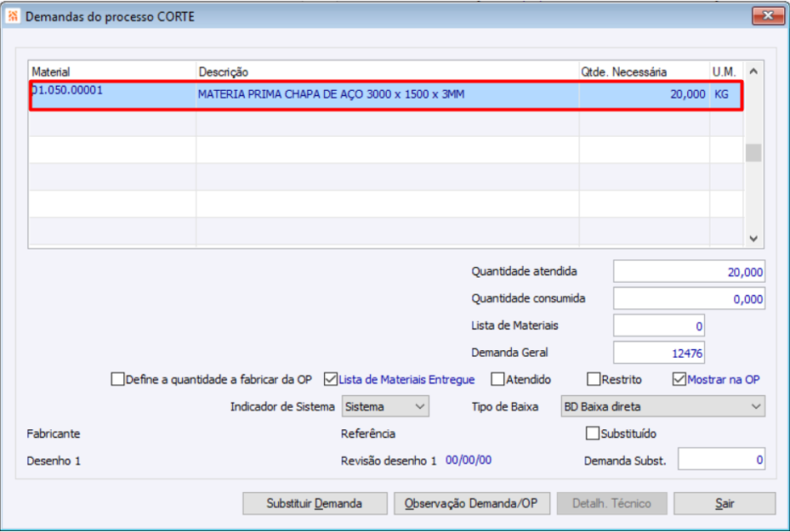Click the Quantidade consumida field
790x532 pixels.
coord(690,299)
